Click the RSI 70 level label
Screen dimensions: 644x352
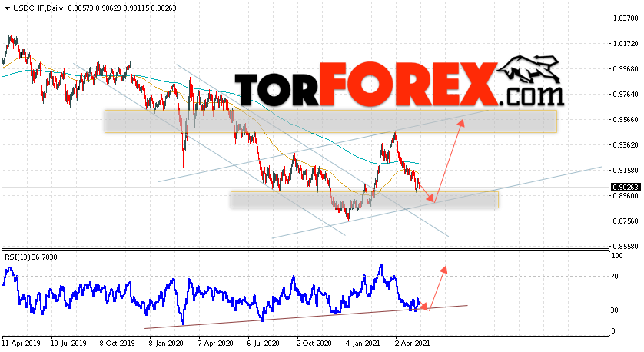click(x=615, y=277)
